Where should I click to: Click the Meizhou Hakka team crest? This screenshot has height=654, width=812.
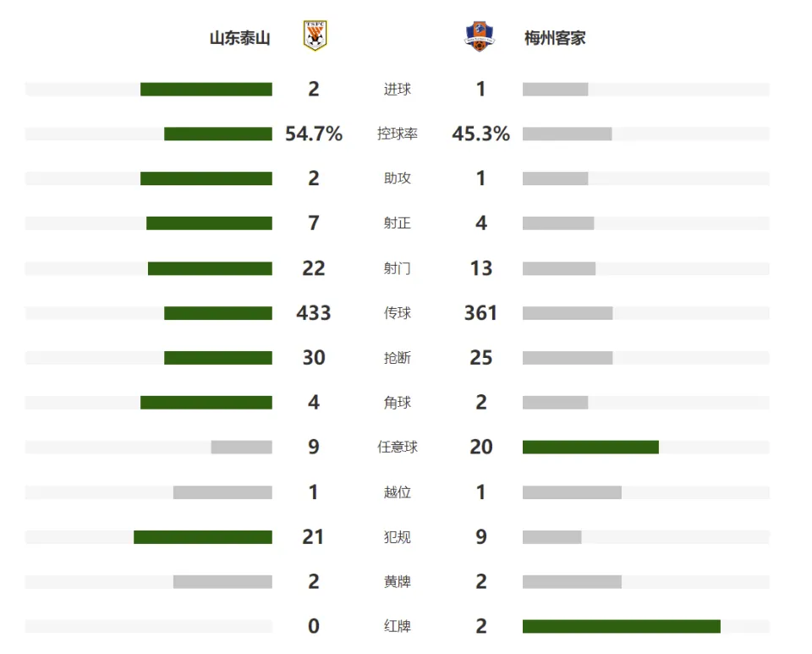click(479, 36)
